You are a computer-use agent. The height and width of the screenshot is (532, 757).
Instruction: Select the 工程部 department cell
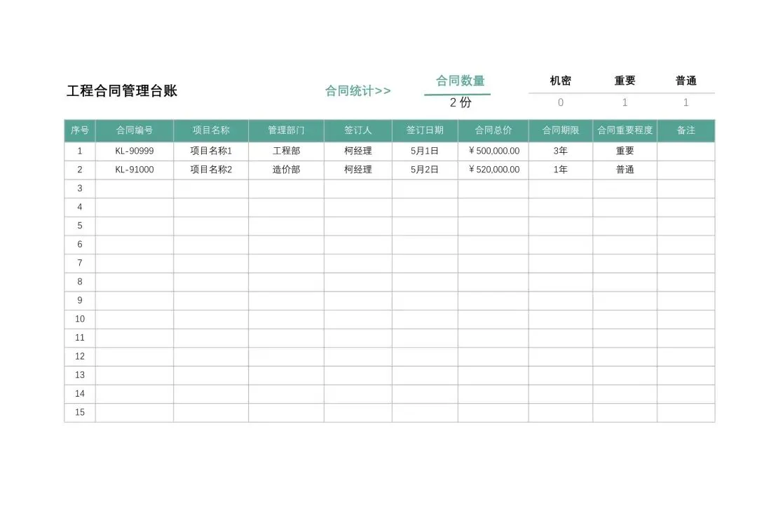pos(286,151)
